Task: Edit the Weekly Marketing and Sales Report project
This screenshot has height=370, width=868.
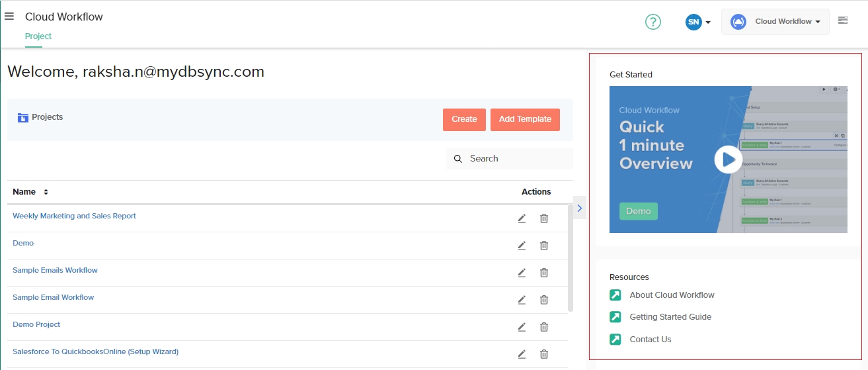Action: tap(522, 218)
